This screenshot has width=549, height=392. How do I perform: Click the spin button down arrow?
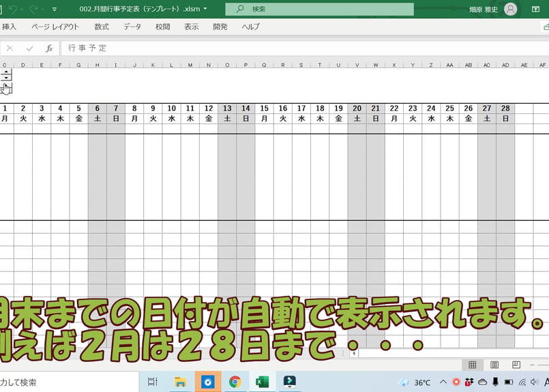coord(6,77)
